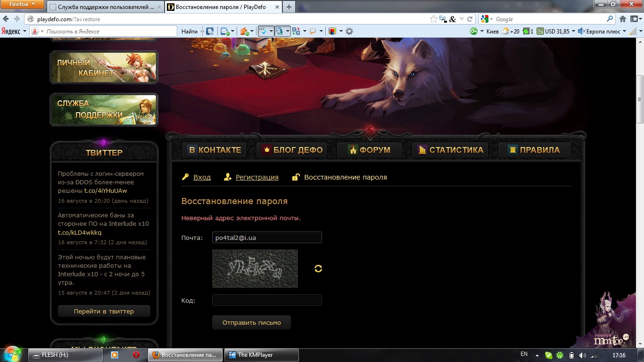The width and height of the screenshot is (644, 362).
Task: Bookmark this page with the star
Action: click(x=433, y=19)
